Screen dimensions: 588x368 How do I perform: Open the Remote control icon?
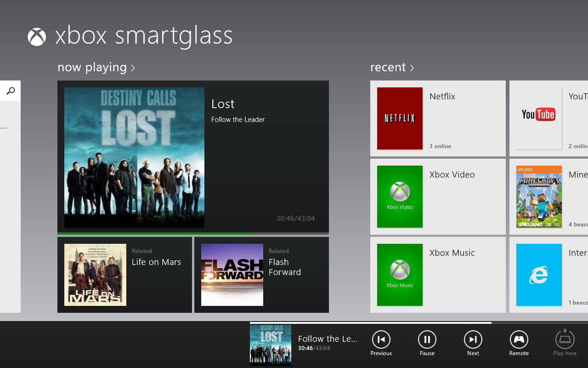pos(519,340)
